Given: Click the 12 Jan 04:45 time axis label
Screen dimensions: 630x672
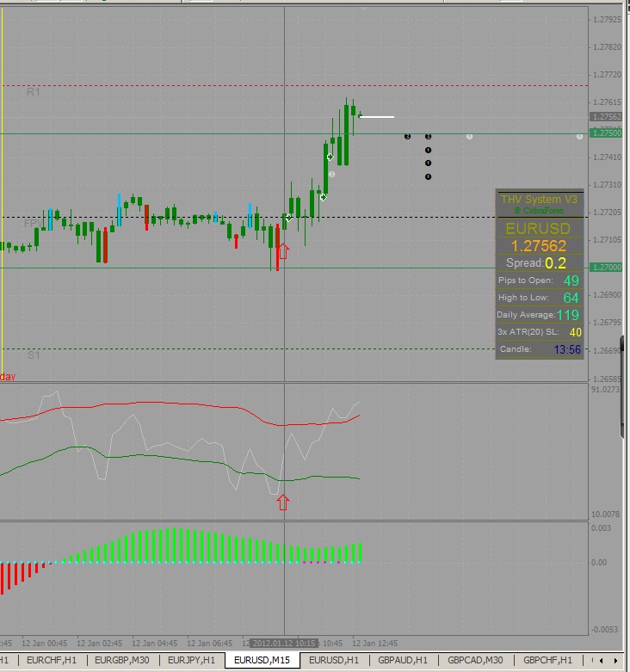Looking at the screenshot, I should [x=154, y=644].
